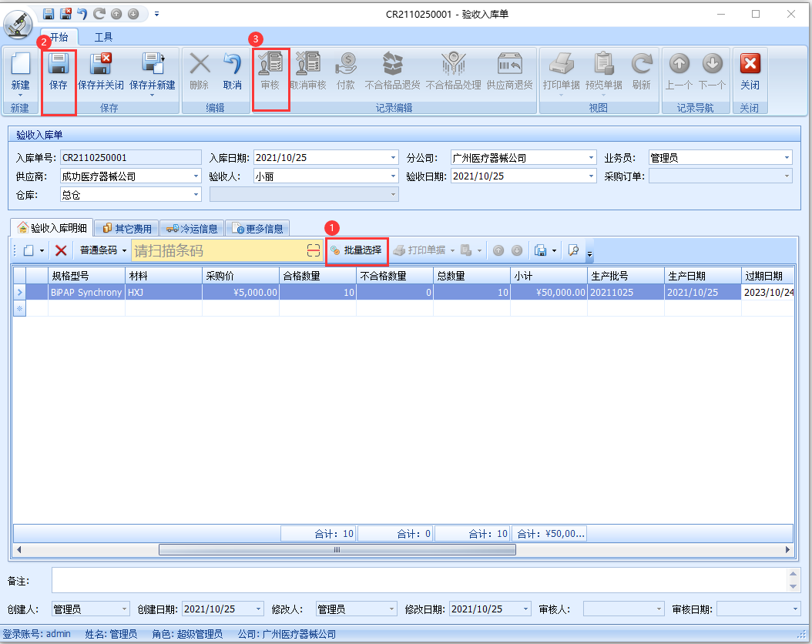Viewport: 812px width, 644px height.
Task: Open the 冷运信息 tab
Action: pos(193,228)
